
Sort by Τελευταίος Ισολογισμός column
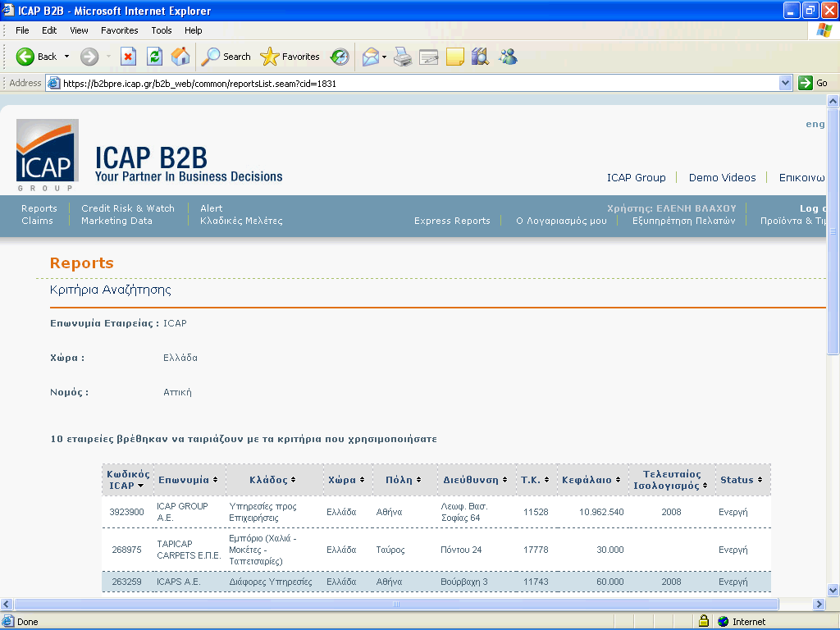tap(671, 480)
